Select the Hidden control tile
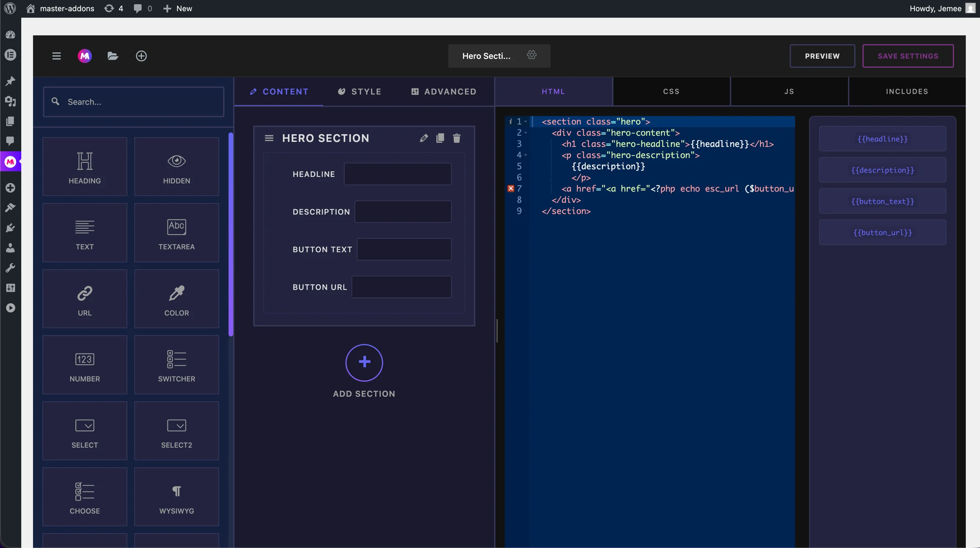This screenshot has width=980, height=548. pyautogui.click(x=176, y=167)
